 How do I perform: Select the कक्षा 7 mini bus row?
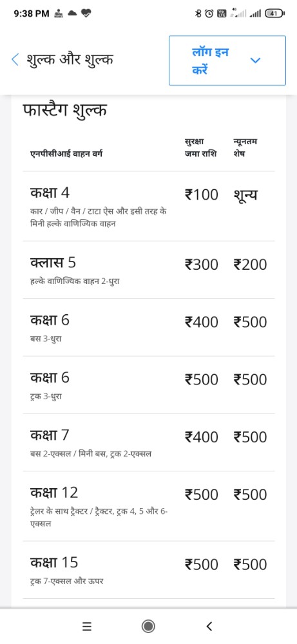(149, 442)
